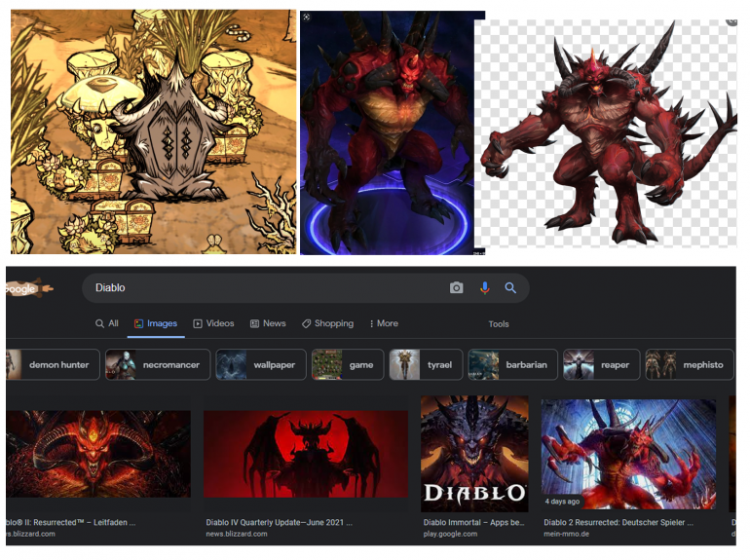
Task: Open the Videos tab
Action: point(214,323)
